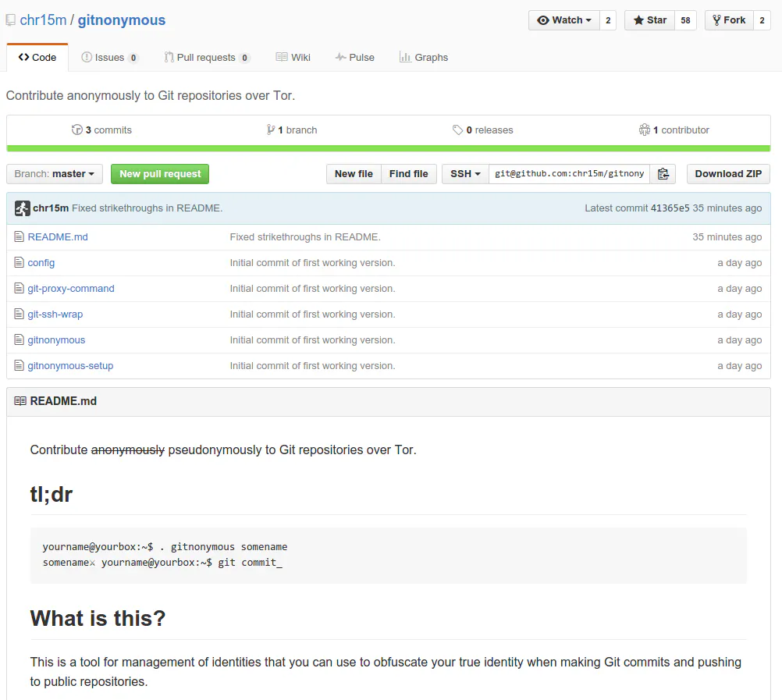Click the Find file button

tap(408, 174)
